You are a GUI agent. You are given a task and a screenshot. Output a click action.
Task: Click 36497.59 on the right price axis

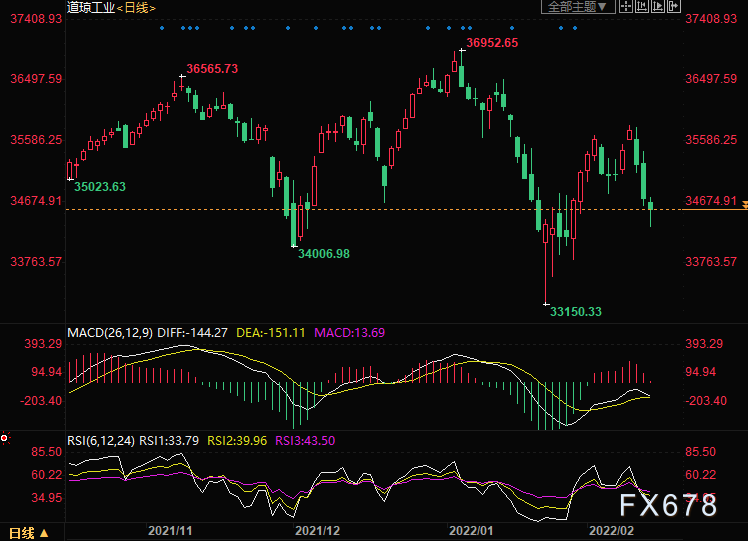[711, 79]
